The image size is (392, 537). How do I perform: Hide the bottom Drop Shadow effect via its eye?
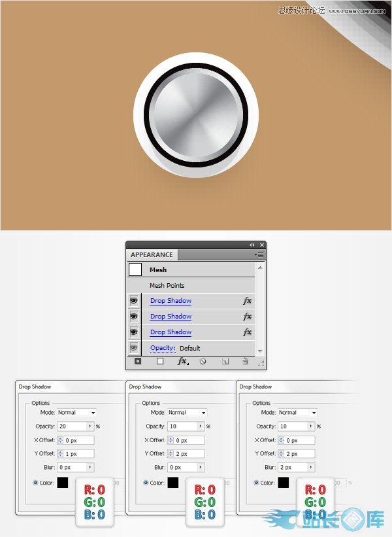pos(134,332)
